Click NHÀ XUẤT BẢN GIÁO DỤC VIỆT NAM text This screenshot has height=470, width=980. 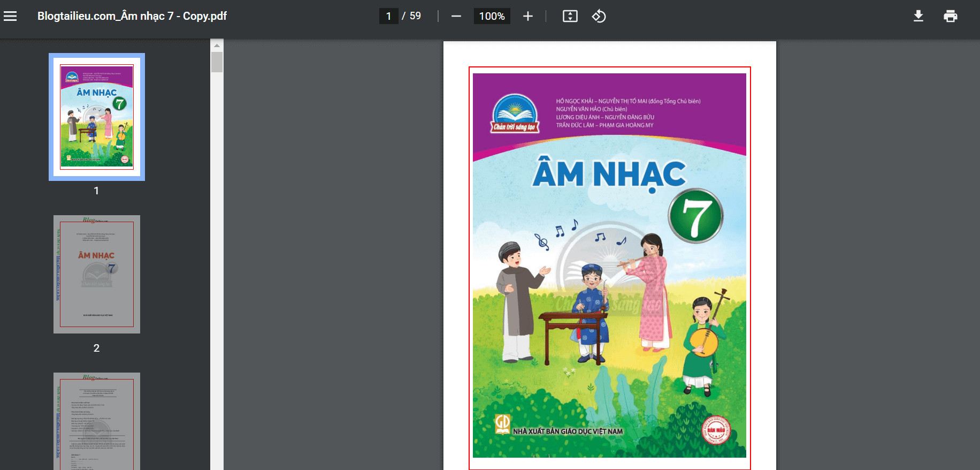coord(568,431)
